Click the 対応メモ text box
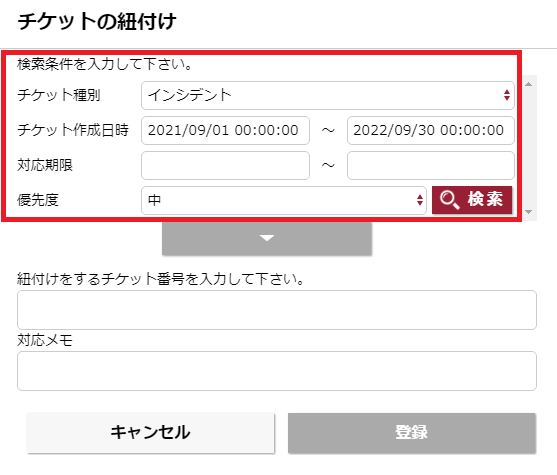Viewport: 557px width, 475px height. pyautogui.click(x=277, y=371)
